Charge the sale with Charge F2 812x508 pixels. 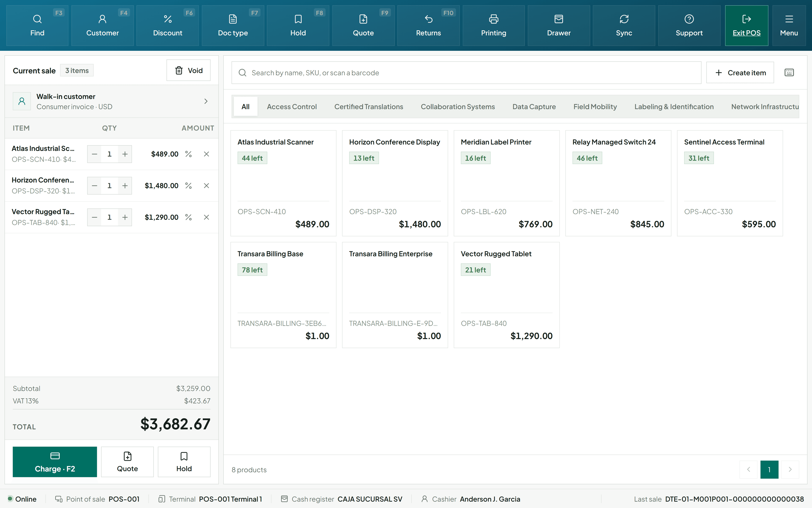point(55,462)
